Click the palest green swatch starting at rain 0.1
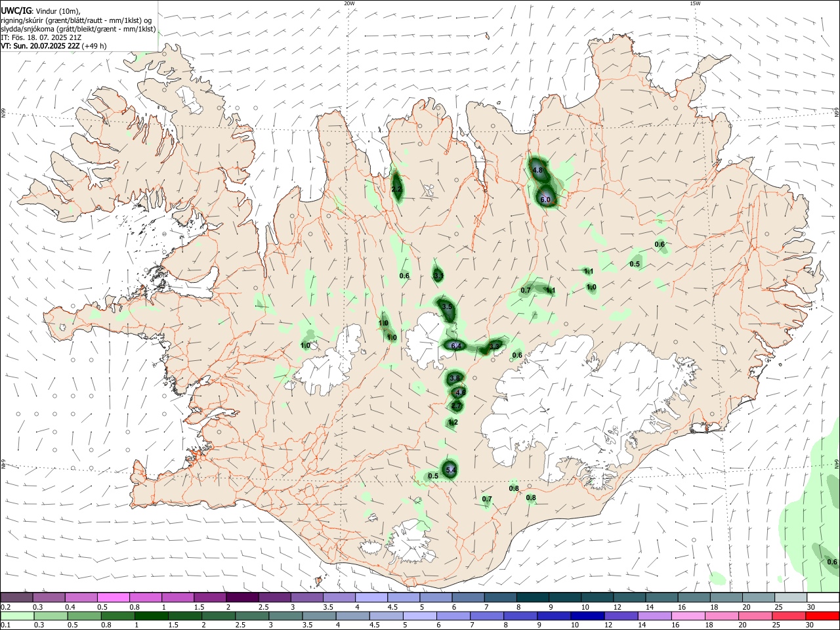 coord(17,616)
